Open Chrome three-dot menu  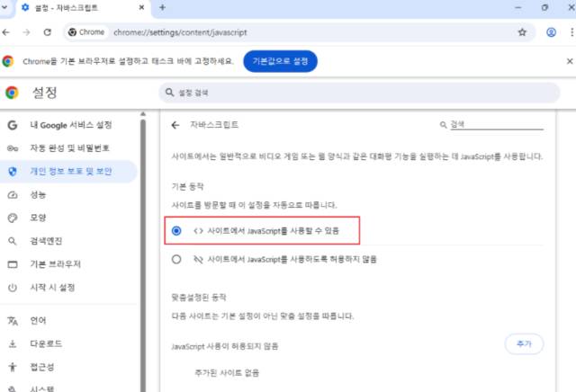pyautogui.click(x=571, y=32)
